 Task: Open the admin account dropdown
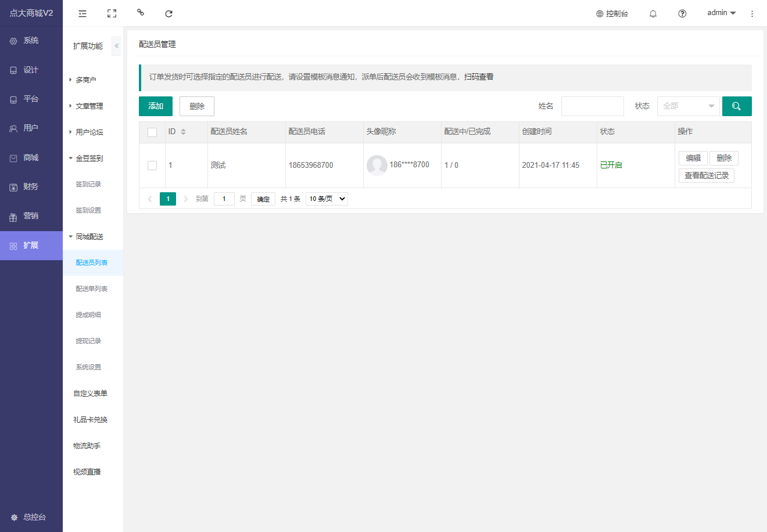click(x=722, y=13)
